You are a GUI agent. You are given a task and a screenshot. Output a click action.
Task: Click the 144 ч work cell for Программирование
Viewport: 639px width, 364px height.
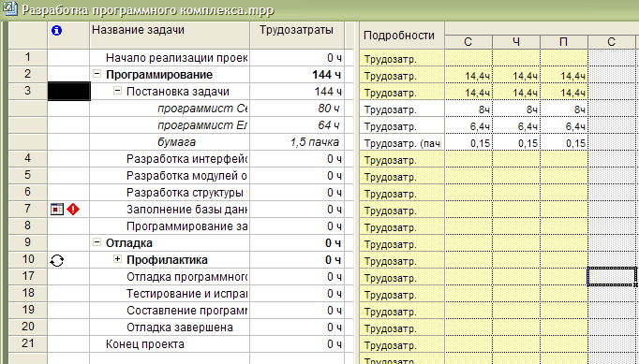(x=297, y=75)
